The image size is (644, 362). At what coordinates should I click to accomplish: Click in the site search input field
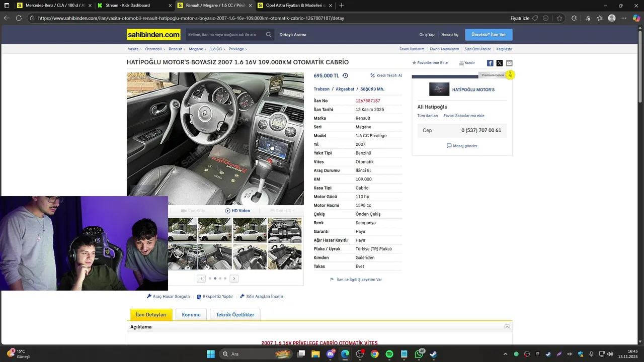tap(225, 35)
